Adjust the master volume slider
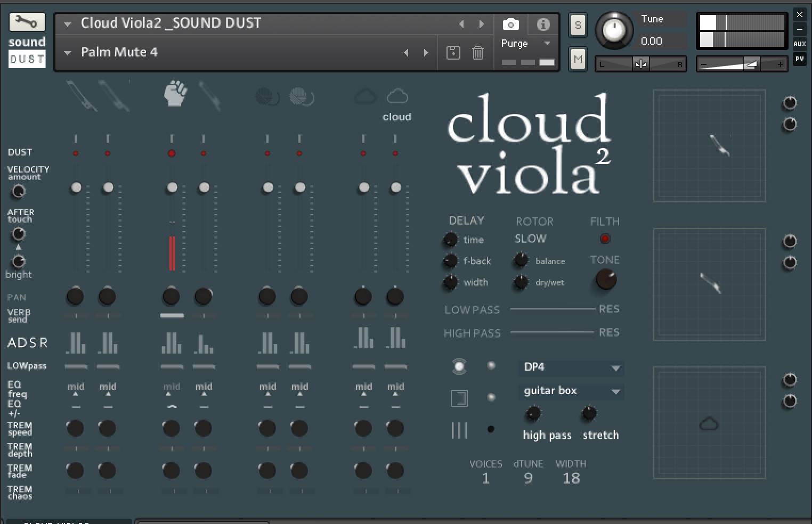Viewport: 812px width, 524px height. point(742,64)
